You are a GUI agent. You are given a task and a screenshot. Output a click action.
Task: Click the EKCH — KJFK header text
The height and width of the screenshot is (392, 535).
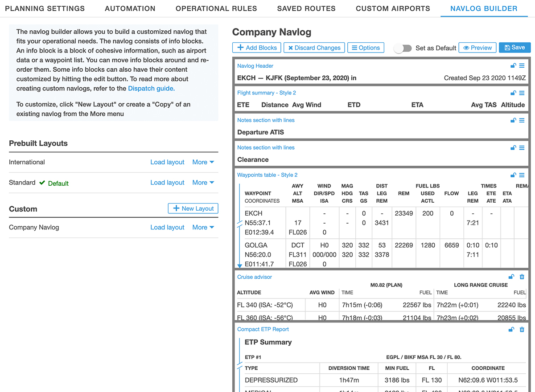297,78
